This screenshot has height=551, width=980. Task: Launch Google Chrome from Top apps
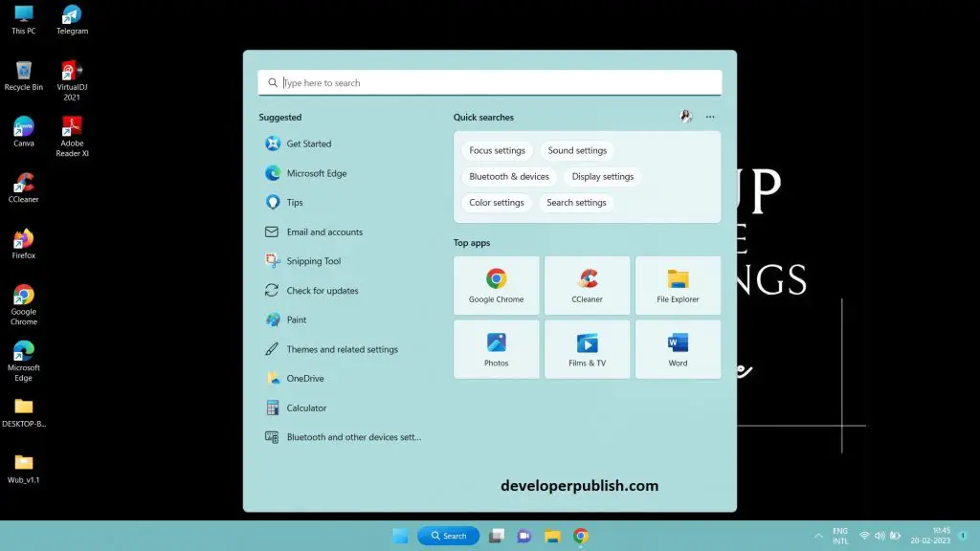click(x=497, y=285)
